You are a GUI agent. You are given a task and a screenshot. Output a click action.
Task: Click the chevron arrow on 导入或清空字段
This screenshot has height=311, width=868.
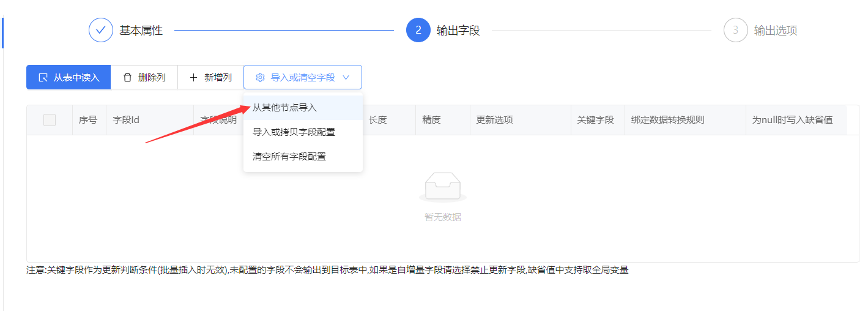click(346, 77)
